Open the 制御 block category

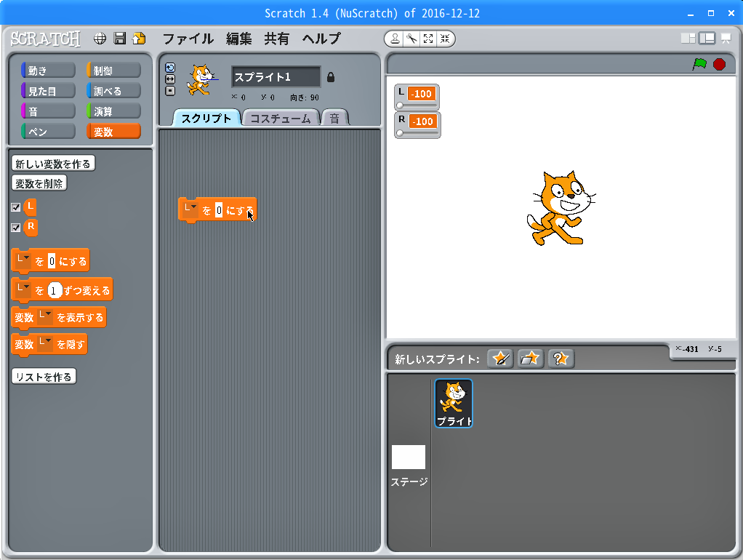(113, 70)
